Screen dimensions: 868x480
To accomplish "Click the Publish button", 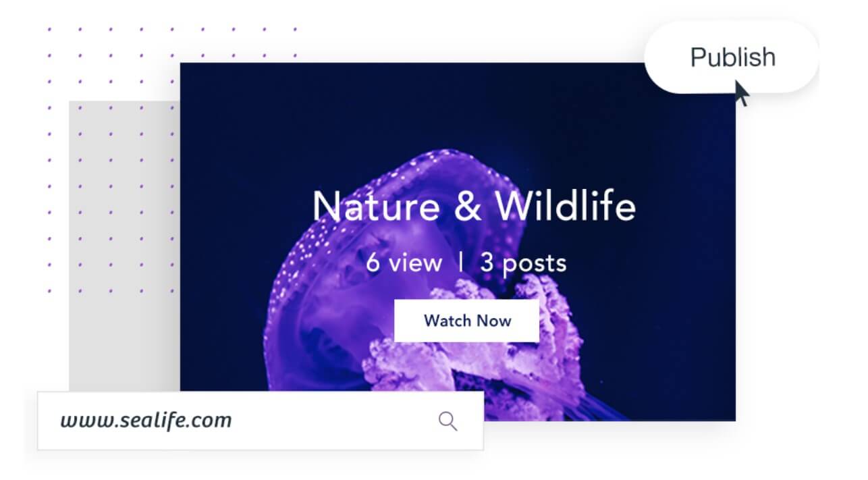I will [x=731, y=57].
